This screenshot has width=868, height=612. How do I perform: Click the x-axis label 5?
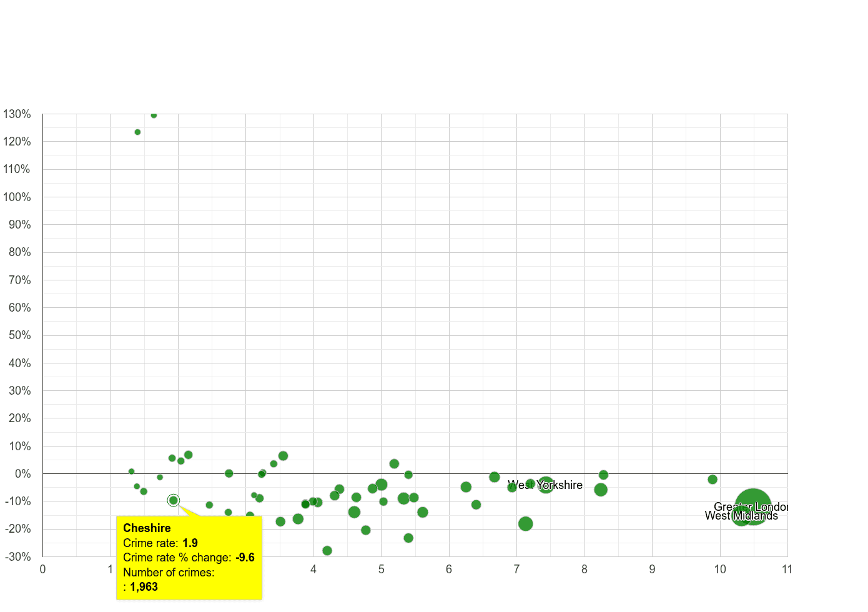[x=381, y=570]
